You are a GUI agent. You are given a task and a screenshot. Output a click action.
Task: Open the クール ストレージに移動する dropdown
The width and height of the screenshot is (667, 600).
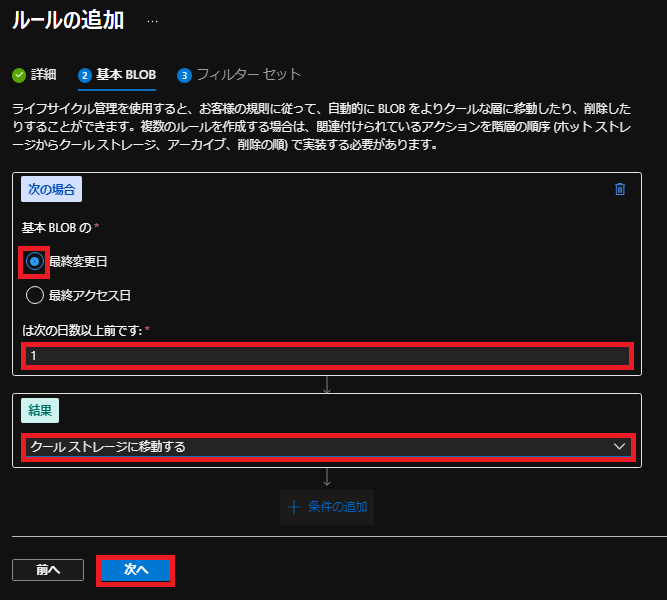328,447
